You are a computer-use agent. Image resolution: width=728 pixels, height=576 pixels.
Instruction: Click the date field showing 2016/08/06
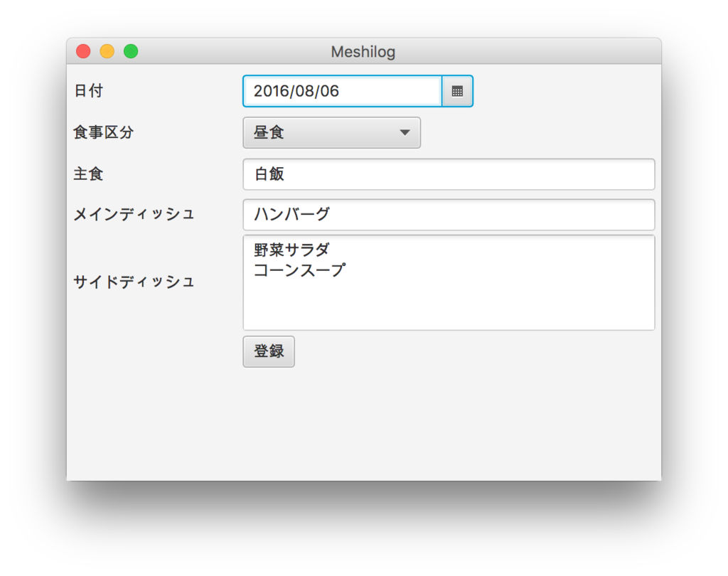tap(343, 91)
